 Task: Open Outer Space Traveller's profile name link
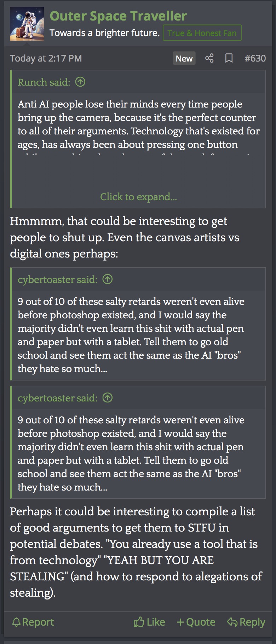[x=118, y=16]
